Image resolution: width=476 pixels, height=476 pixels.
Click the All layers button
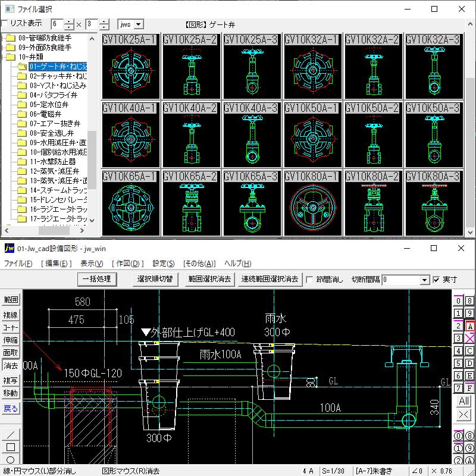pos(463,401)
